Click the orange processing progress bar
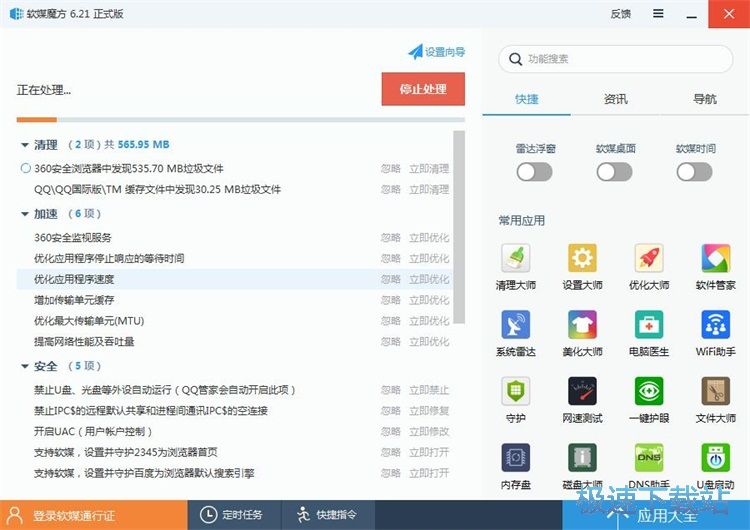The width and height of the screenshot is (750, 530). [x=36, y=120]
